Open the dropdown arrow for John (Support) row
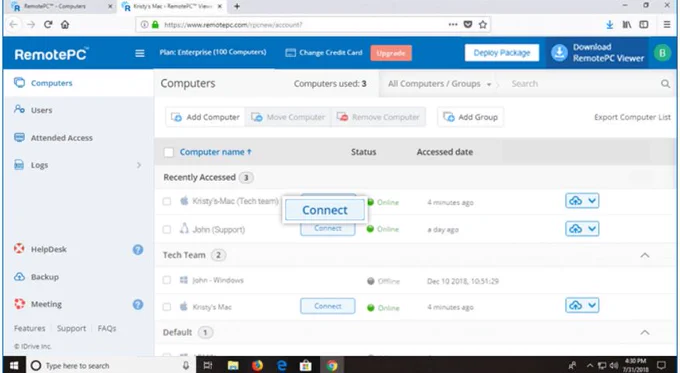 tap(592, 229)
